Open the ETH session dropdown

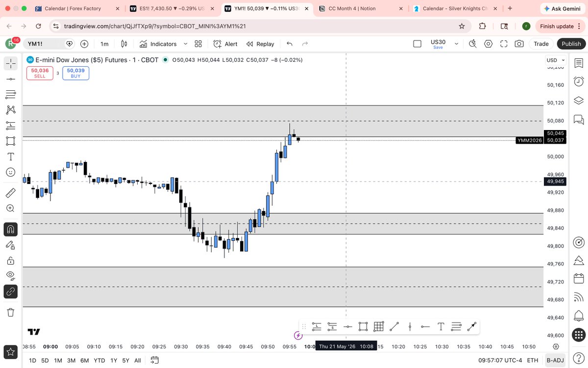pyautogui.click(x=533, y=360)
